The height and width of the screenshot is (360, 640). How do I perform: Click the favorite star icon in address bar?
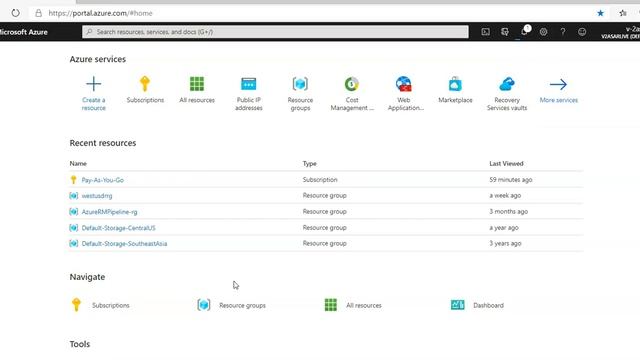pyautogui.click(x=600, y=13)
